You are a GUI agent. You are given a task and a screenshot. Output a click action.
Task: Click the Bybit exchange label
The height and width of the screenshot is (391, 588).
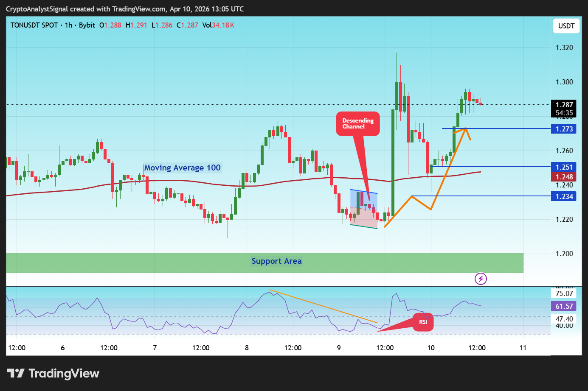coord(87,25)
